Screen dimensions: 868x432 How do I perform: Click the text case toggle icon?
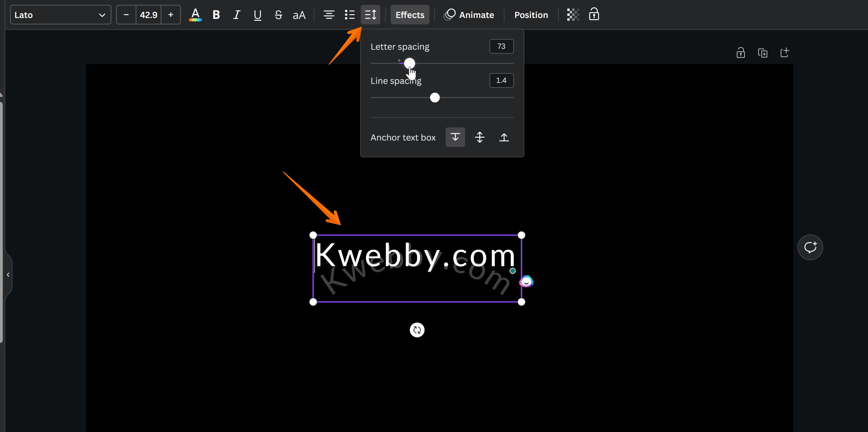299,15
